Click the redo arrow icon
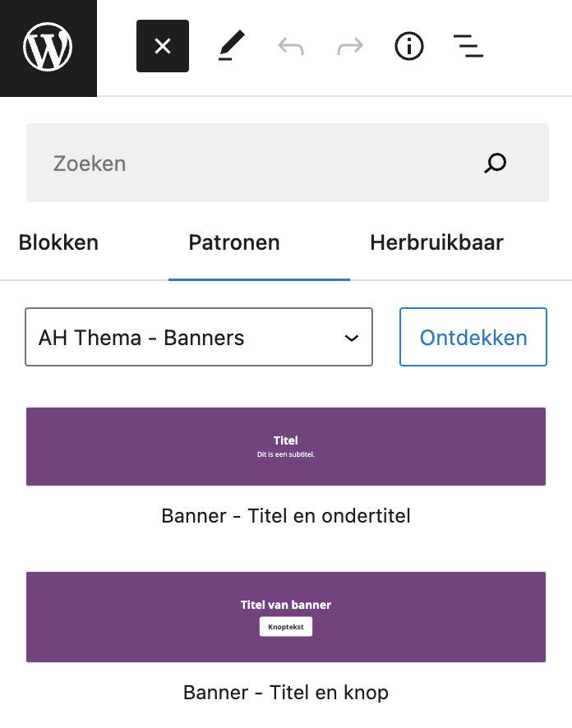The image size is (572, 728). [350, 47]
